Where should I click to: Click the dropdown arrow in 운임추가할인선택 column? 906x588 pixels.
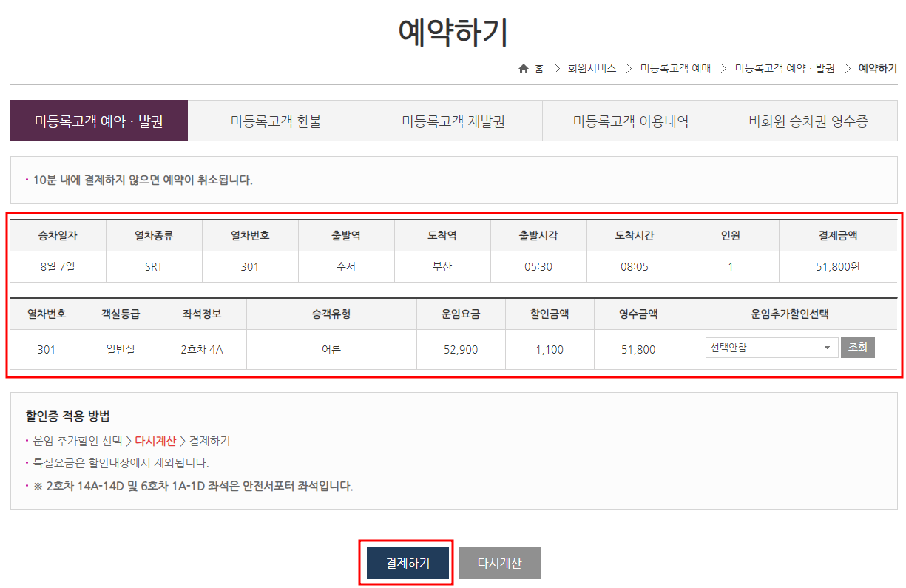[x=828, y=347]
